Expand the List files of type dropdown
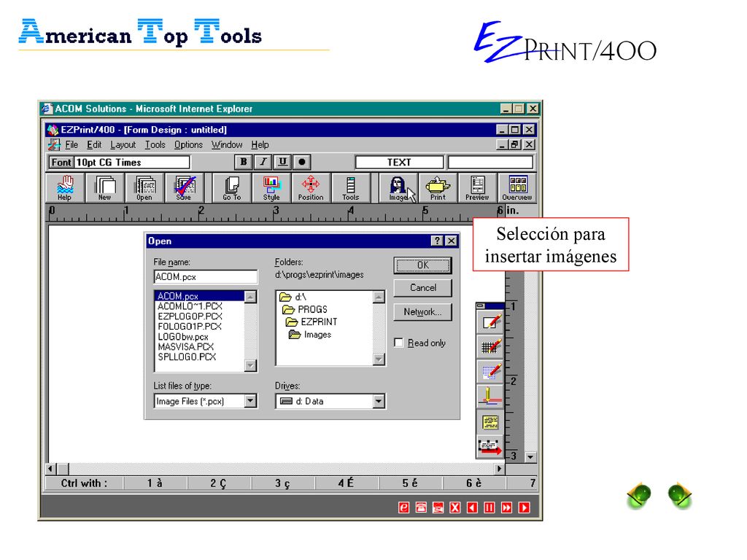The image size is (747, 560). pyautogui.click(x=251, y=401)
